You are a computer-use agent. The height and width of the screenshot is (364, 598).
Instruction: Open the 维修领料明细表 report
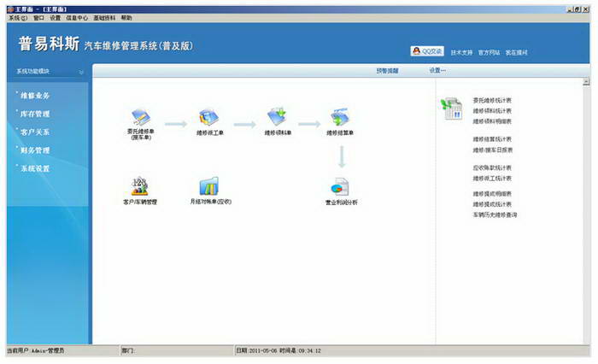tap(492, 121)
